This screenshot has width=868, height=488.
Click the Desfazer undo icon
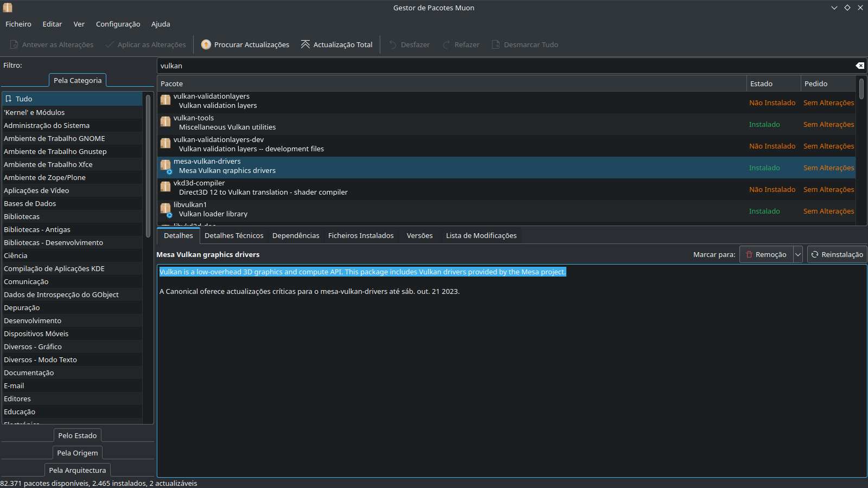pyautogui.click(x=393, y=44)
